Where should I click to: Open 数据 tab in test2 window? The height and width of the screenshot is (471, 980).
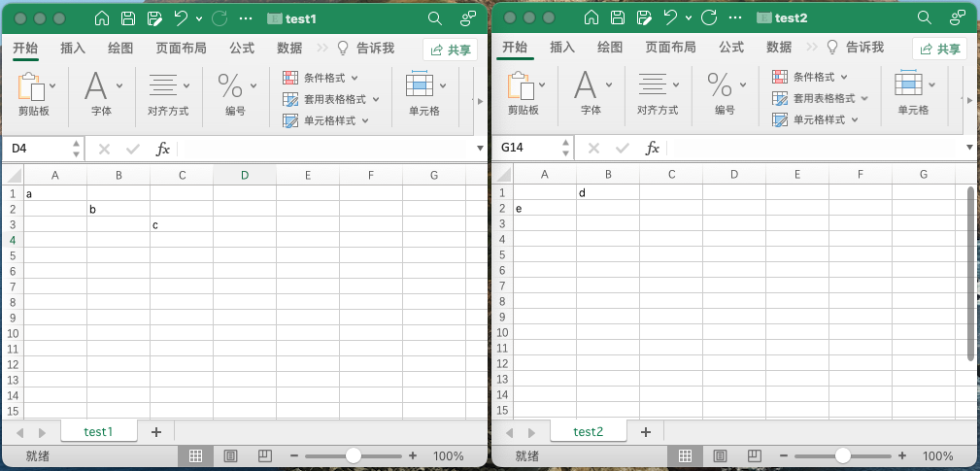pyautogui.click(x=779, y=47)
